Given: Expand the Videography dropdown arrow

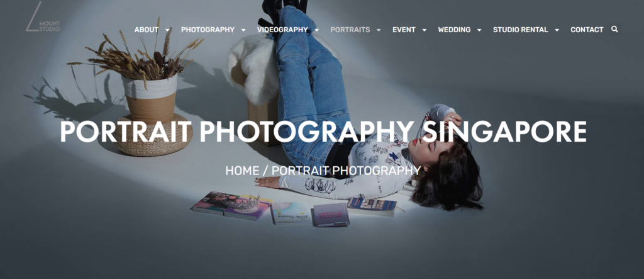Looking at the screenshot, I should (x=316, y=30).
